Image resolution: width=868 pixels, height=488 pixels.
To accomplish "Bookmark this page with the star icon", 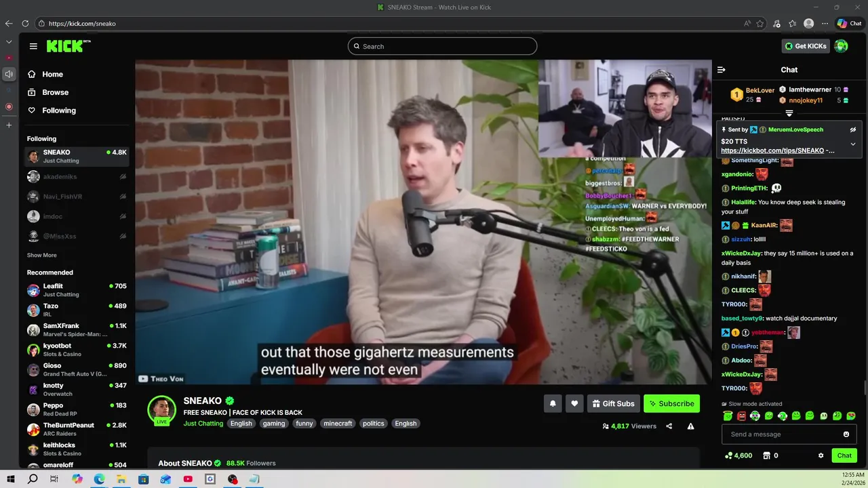I will pyautogui.click(x=760, y=23).
